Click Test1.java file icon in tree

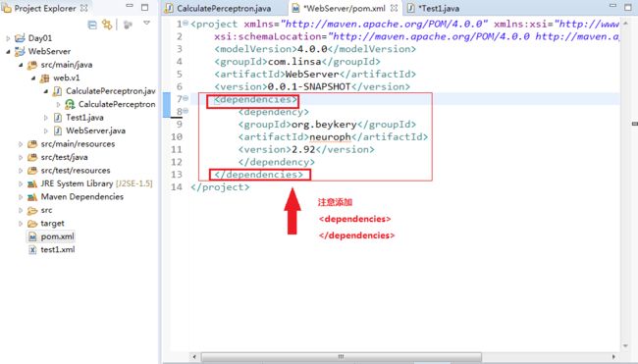58,118
